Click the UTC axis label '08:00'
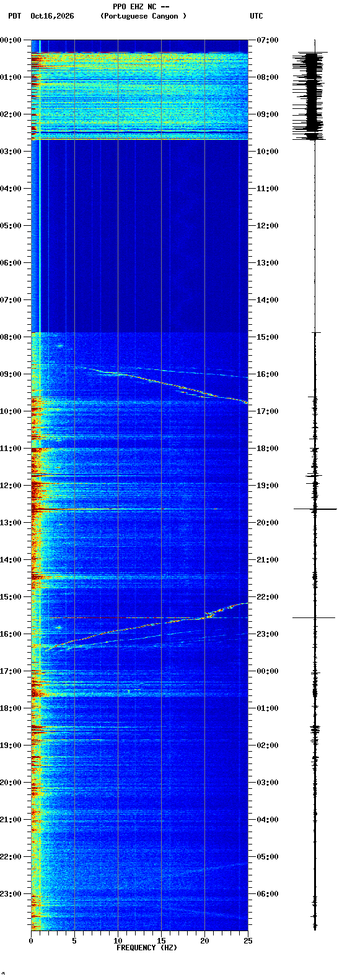Image resolution: width=342 pixels, height=980 pixels. (268, 77)
